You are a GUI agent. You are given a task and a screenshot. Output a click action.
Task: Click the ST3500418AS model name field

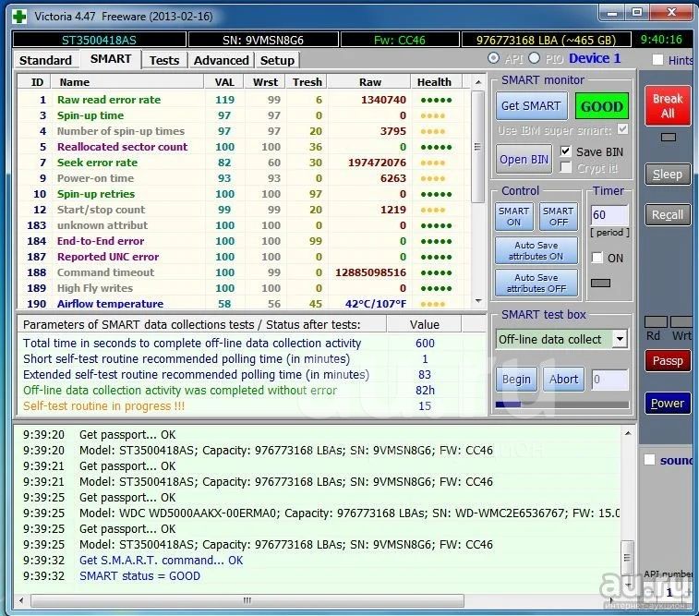click(99, 40)
